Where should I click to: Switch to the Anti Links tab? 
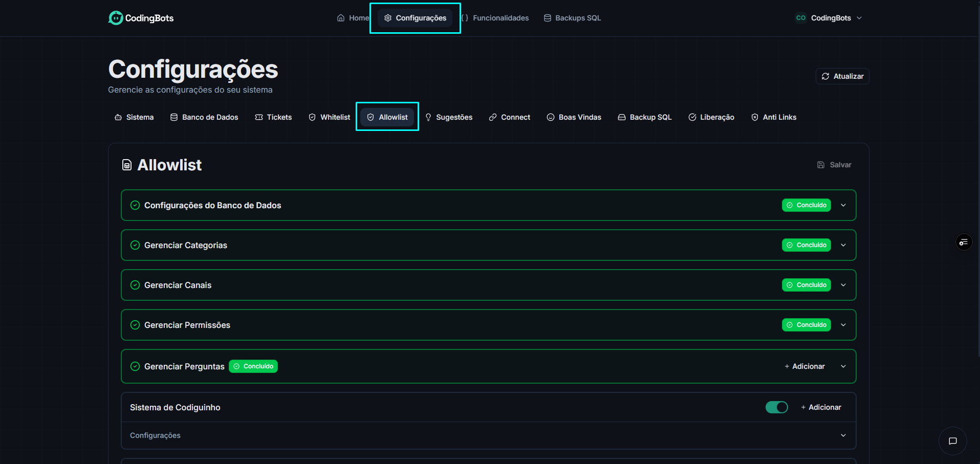pos(774,117)
